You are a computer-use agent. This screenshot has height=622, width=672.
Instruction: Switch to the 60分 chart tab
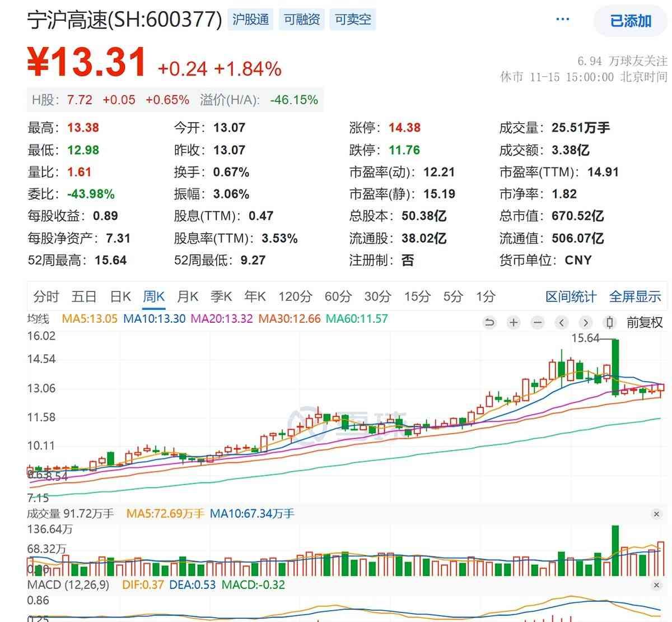tap(338, 296)
